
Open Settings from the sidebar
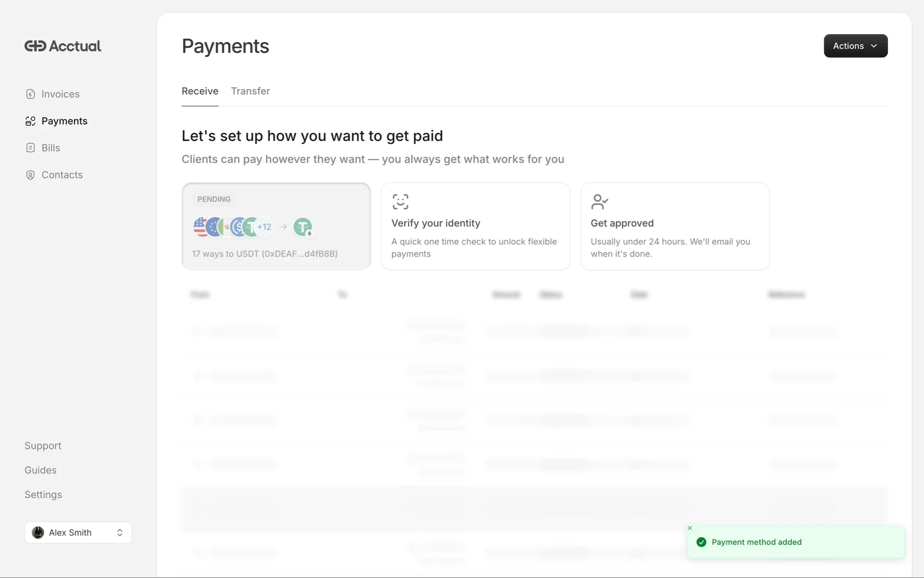pyautogui.click(x=43, y=495)
